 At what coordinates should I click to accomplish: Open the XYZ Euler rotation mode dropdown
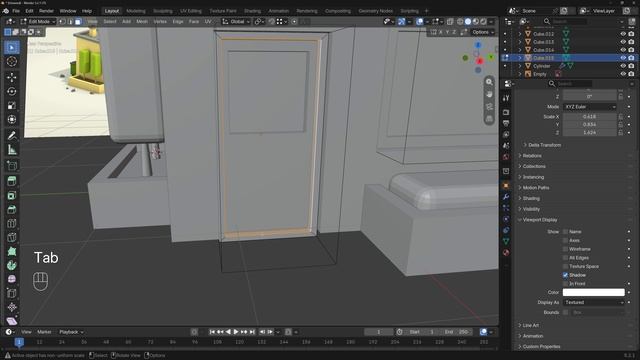tap(590, 107)
